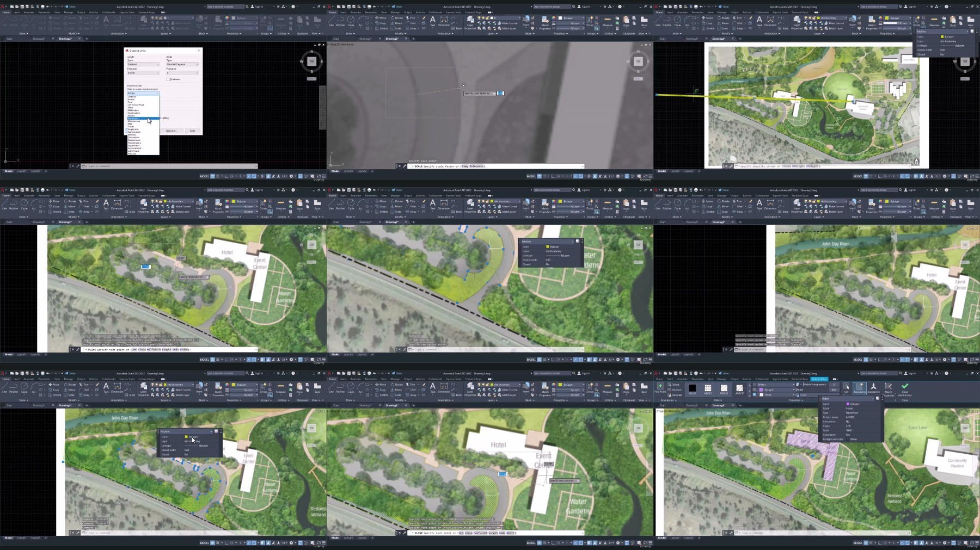Pick the SOLID black hatch pattern swatch

pos(692,389)
